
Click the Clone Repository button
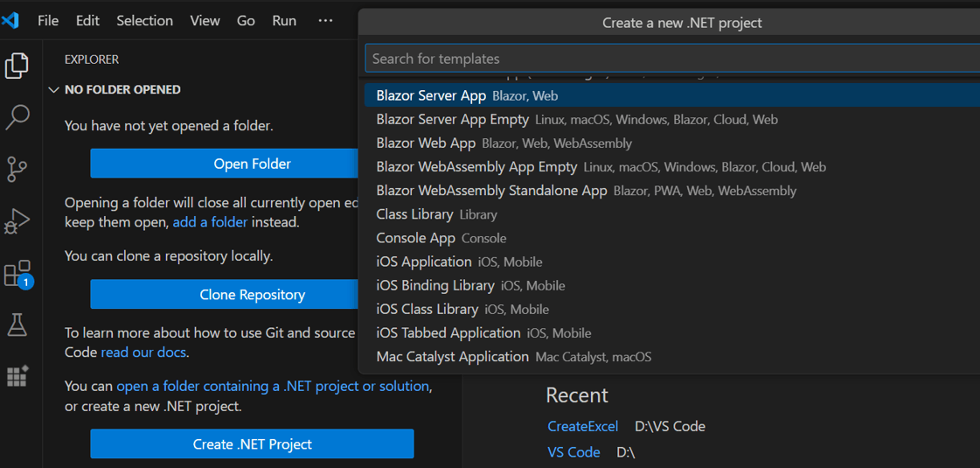(224, 295)
